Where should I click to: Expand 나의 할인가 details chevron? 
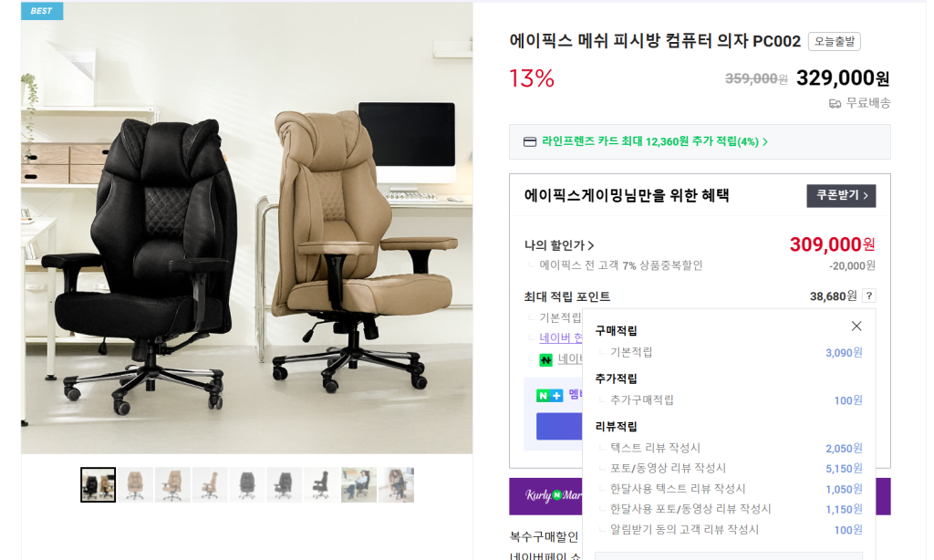click(591, 245)
